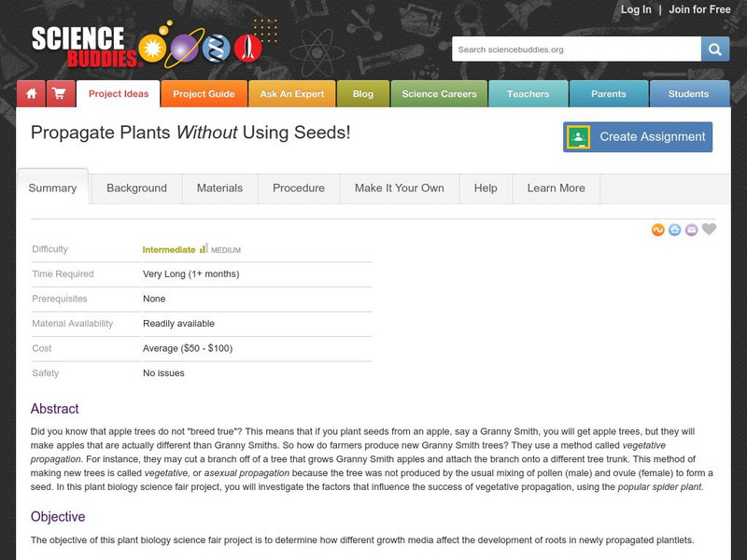Open the home icon tab

(x=32, y=94)
